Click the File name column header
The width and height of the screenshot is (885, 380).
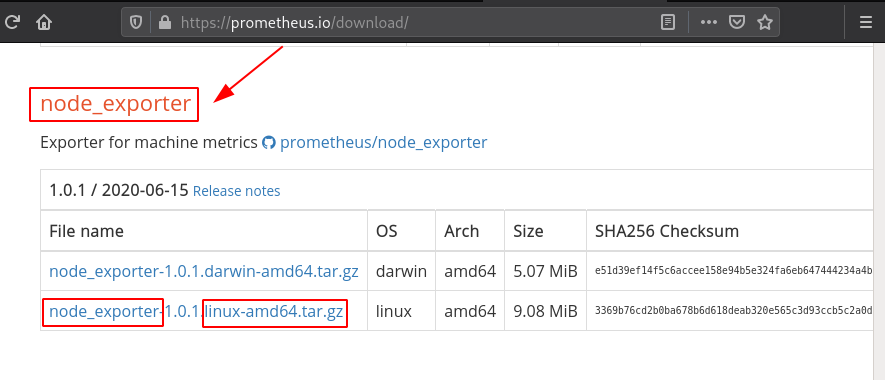coord(86,231)
